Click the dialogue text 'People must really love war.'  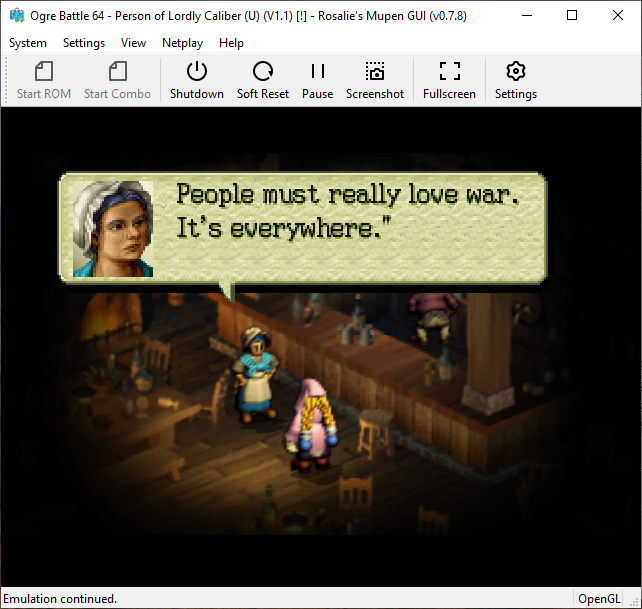coord(348,194)
